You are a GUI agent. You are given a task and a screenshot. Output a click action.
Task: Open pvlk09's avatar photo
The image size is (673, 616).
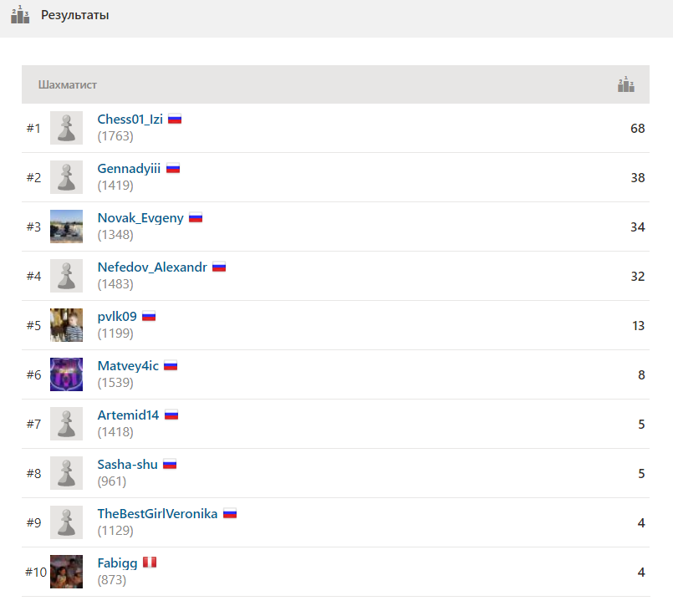66,325
